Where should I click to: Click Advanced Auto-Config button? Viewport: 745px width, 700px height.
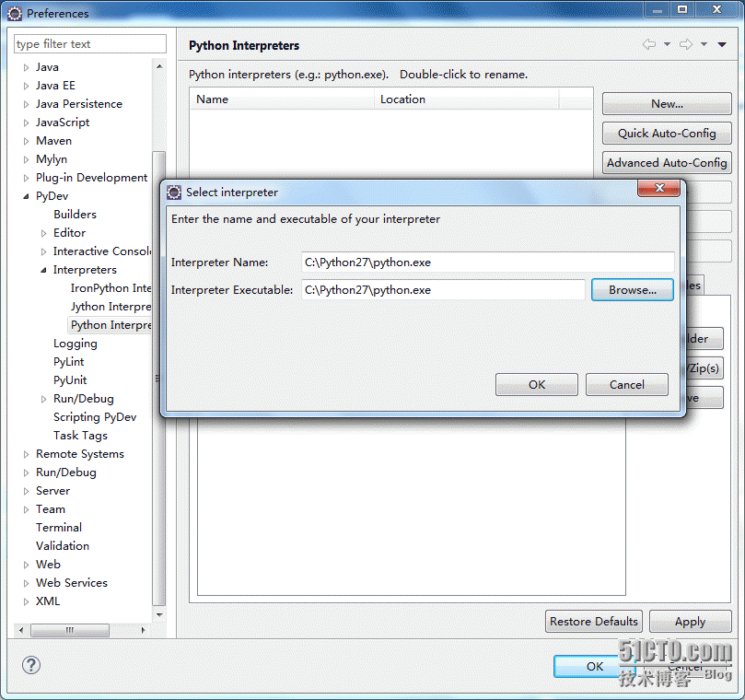point(667,163)
